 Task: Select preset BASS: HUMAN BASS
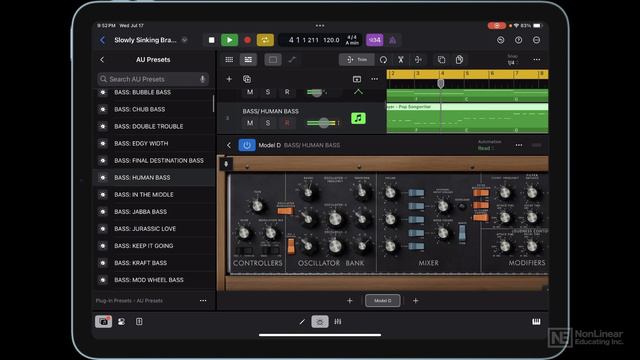pyautogui.click(x=154, y=178)
